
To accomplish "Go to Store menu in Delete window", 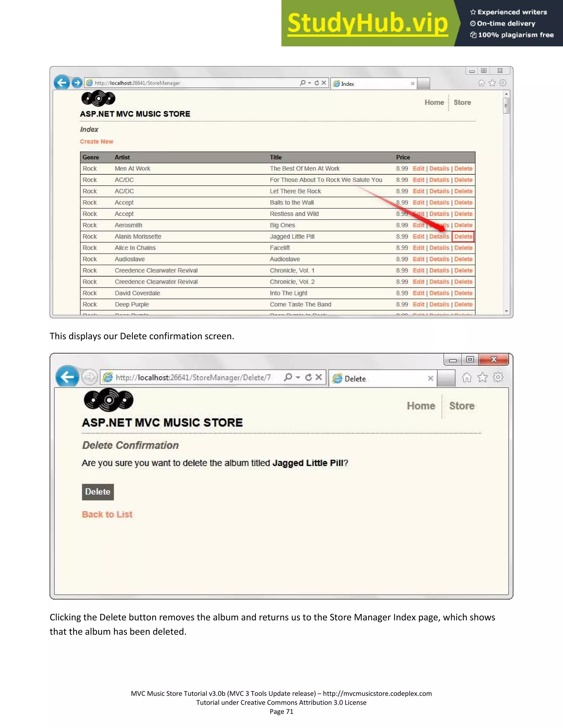I will [462, 406].
